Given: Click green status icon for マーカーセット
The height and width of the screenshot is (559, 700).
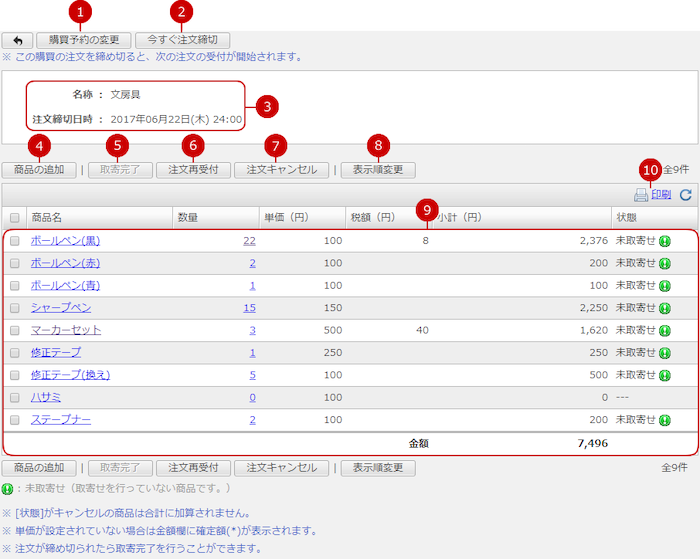Looking at the screenshot, I should pyautogui.click(x=664, y=330).
